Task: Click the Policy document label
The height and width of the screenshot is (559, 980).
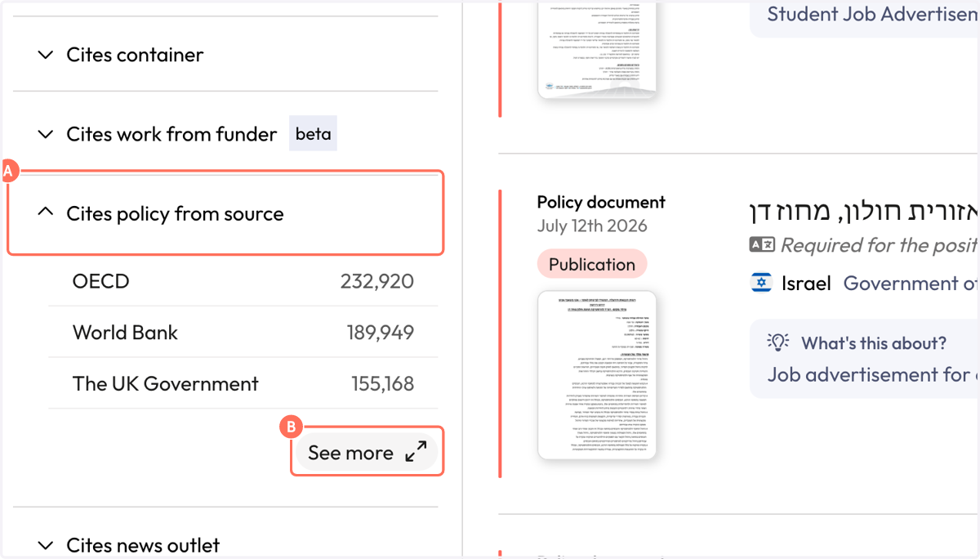Action: (x=601, y=202)
